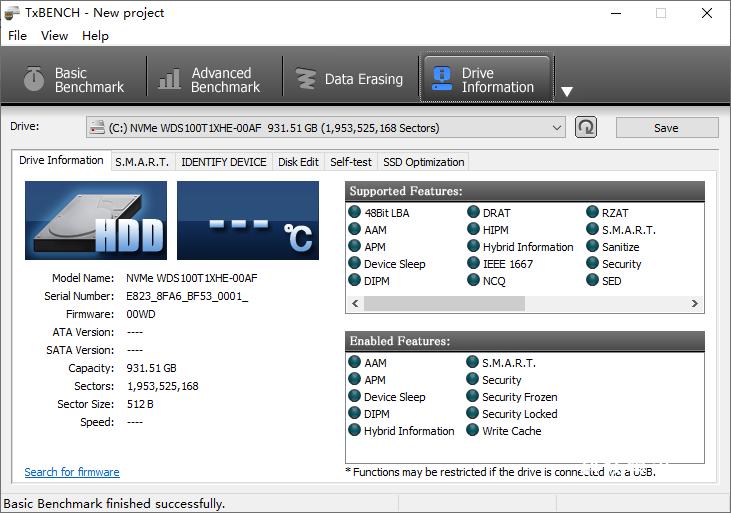Open the Basic Benchmark stopwatch icon
731x513 pixels.
click(34, 79)
